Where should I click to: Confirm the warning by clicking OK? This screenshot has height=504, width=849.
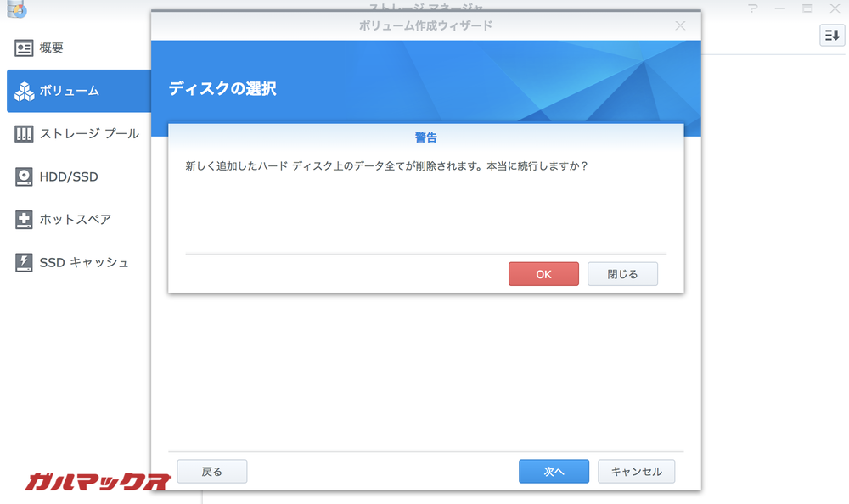(x=543, y=273)
